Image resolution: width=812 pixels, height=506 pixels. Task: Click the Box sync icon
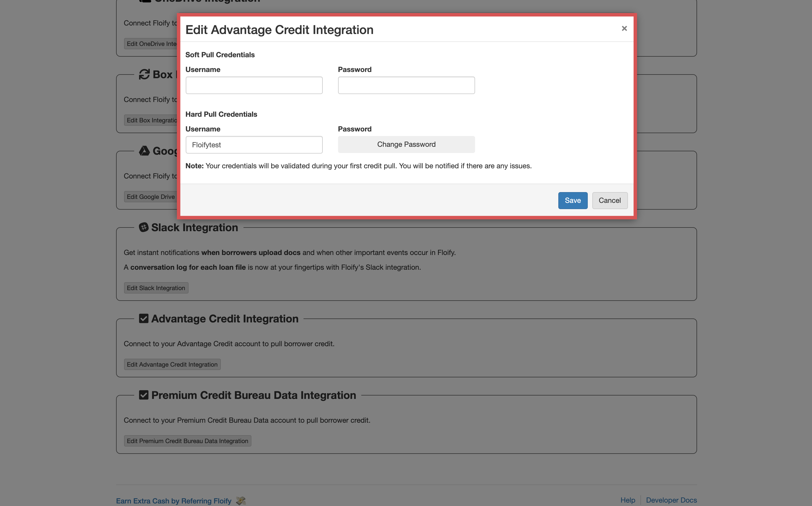(144, 74)
